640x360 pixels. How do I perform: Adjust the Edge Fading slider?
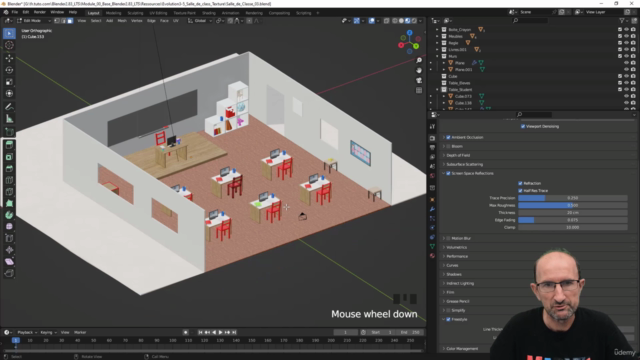tap(573, 220)
